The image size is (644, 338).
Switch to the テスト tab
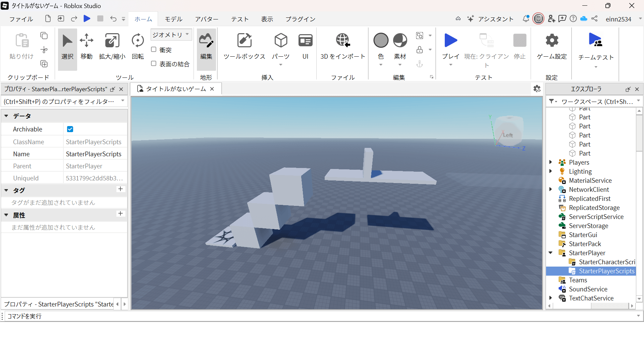point(240,19)
